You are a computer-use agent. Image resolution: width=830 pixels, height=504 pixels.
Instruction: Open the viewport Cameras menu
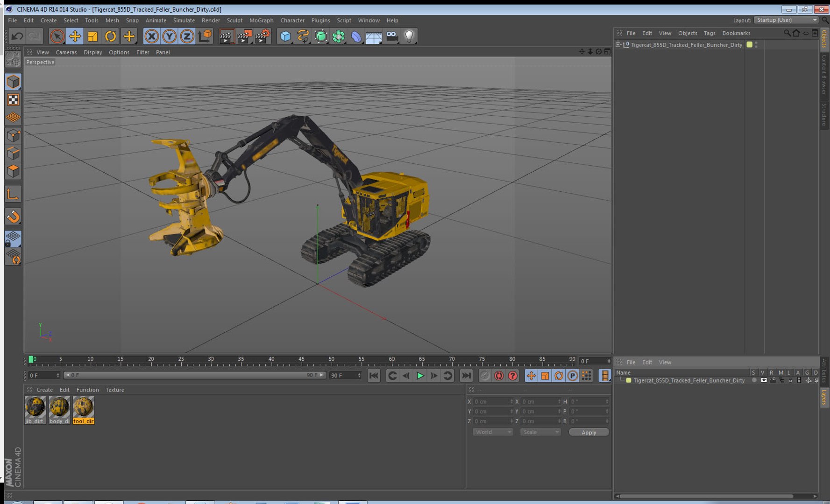click(x=66, y=52)
